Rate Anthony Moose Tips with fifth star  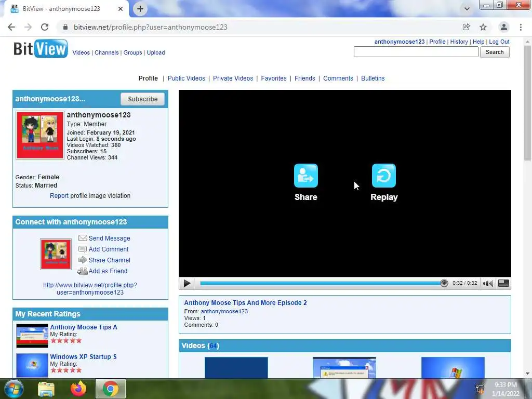point(79,341)
